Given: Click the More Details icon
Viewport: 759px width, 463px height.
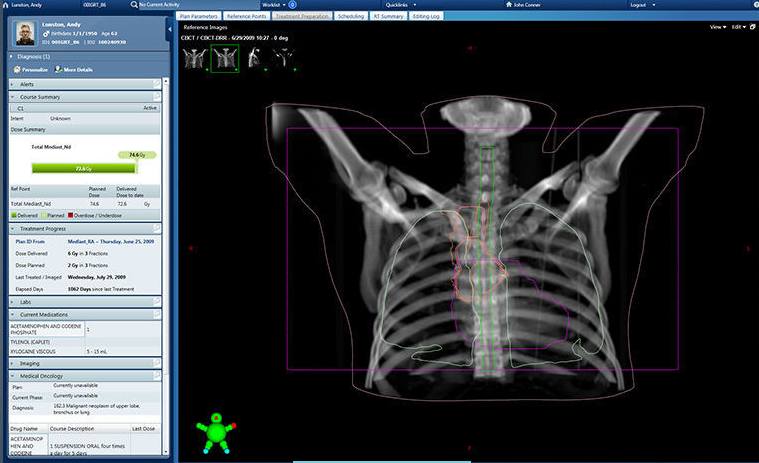Looking at the screenshot, I should click(x=58, y=70).
